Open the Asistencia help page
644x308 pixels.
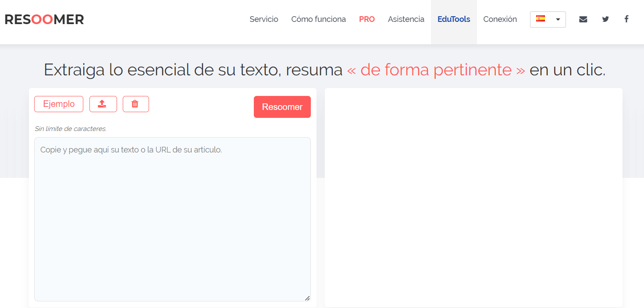(406, 19)
